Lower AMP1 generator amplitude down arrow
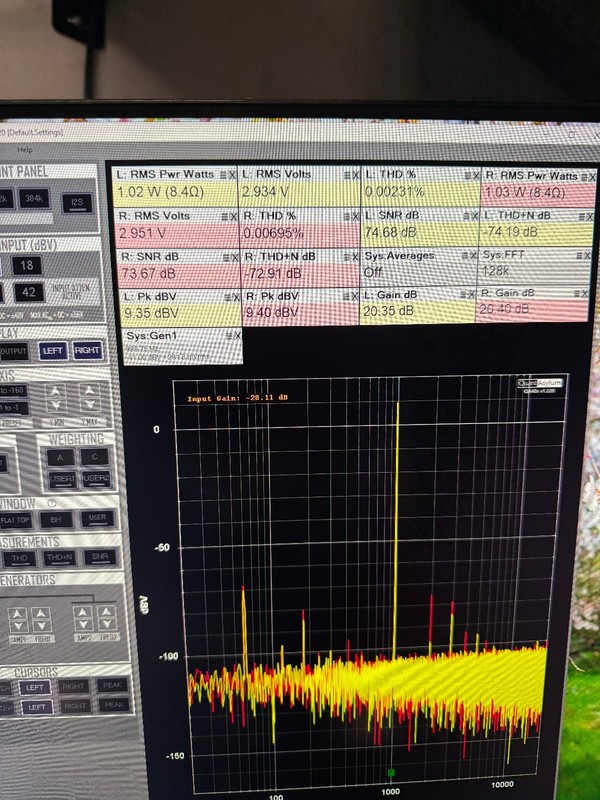The height and width of the screenshot is (800, 600). [18, 626]
